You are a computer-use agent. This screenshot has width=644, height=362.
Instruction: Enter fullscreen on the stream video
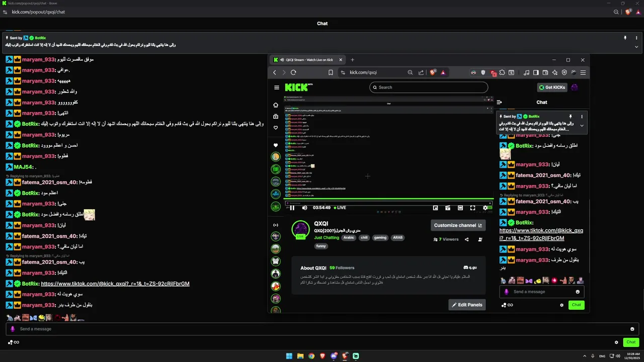point(472,208)
